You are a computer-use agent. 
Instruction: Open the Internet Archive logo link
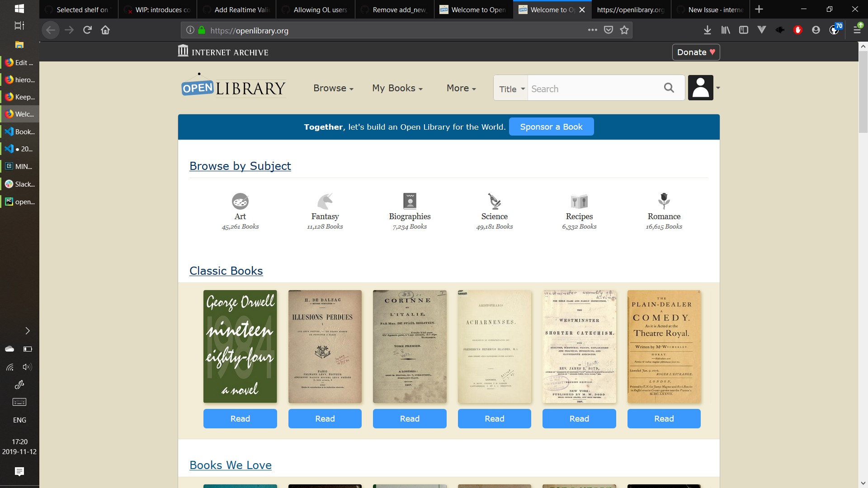pyautogui.click(x=223, y=52)
